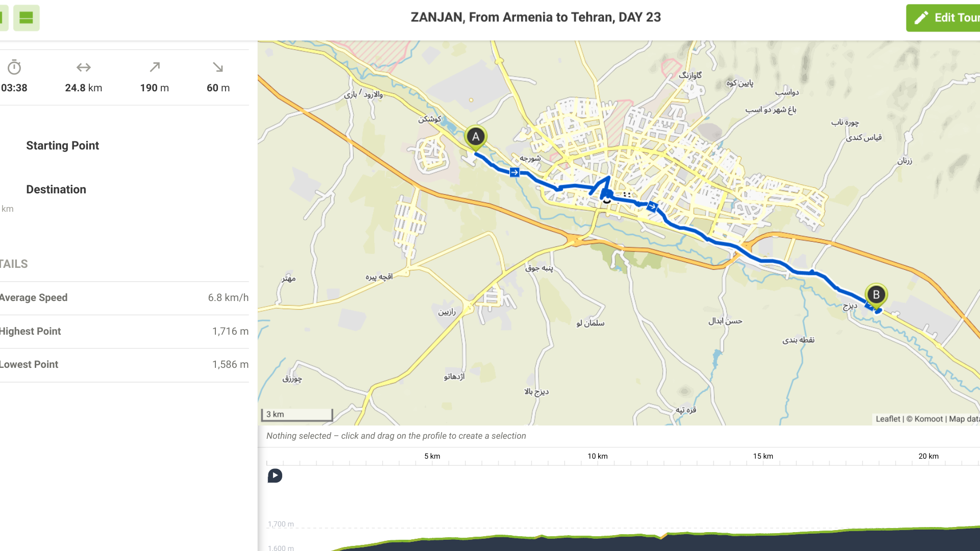This screenshot has height=551, width=980.
Task: Expand the Starting Point section
Action: 63,146
